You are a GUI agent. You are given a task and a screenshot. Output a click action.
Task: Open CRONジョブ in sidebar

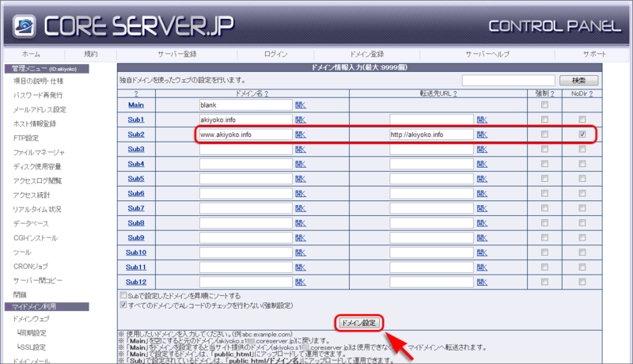(x=31, y=267)
